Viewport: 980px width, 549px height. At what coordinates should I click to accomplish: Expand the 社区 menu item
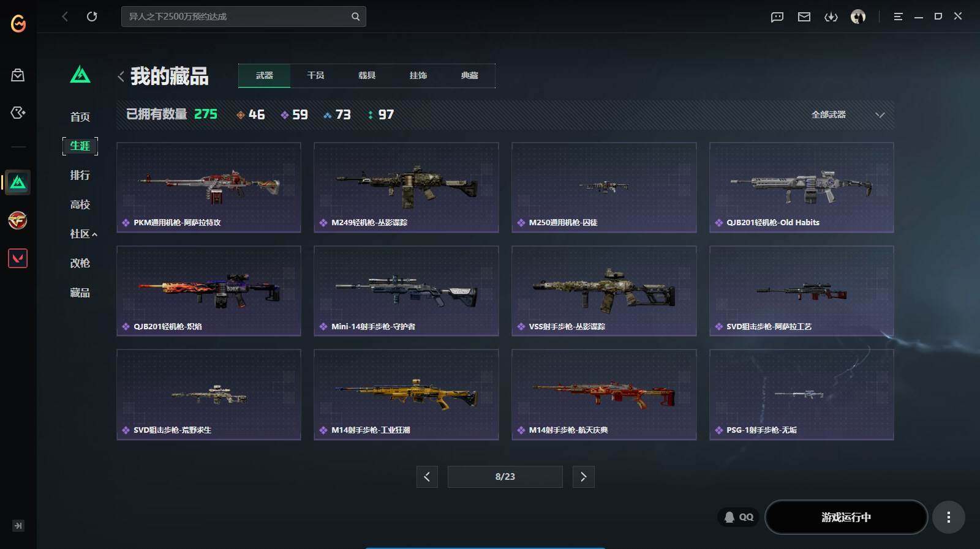click(83, 234)
